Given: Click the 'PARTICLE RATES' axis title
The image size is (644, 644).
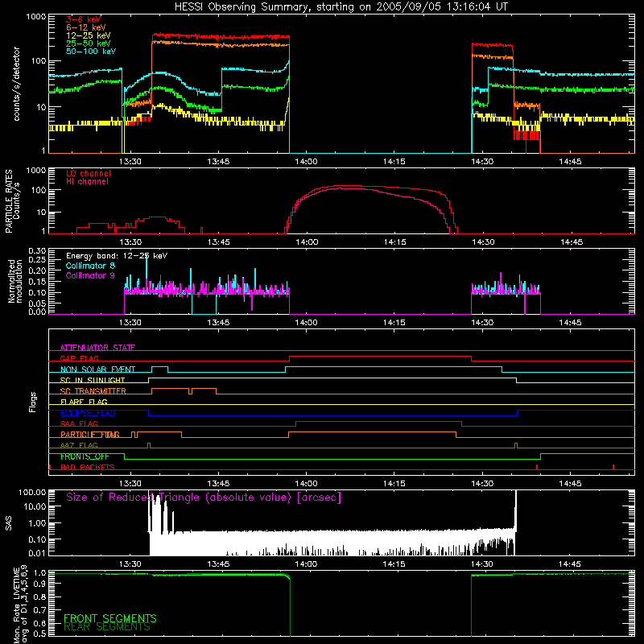Looking at the screenshot, I should (x=9, y=201).
